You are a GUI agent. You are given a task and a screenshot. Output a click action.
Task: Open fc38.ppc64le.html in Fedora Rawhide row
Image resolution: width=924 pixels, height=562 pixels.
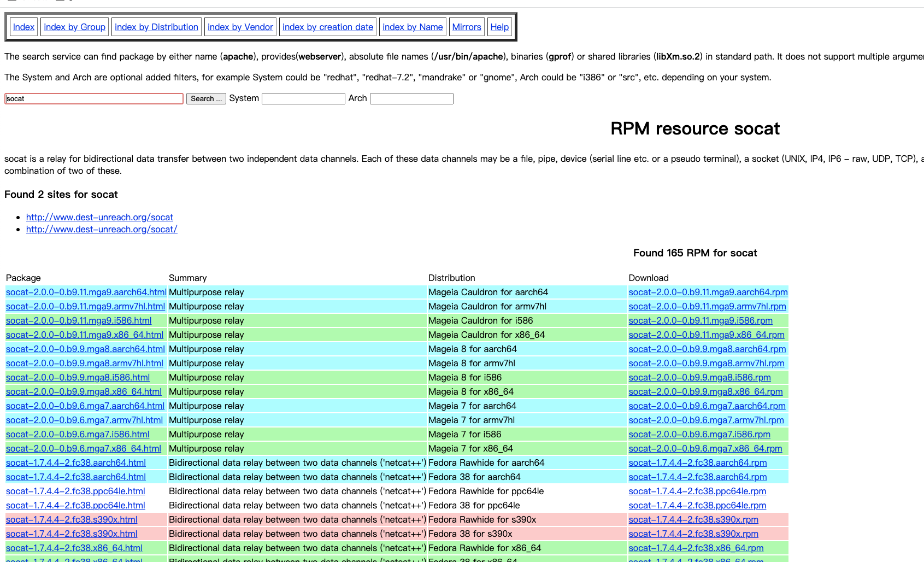[x=75, y=491]
